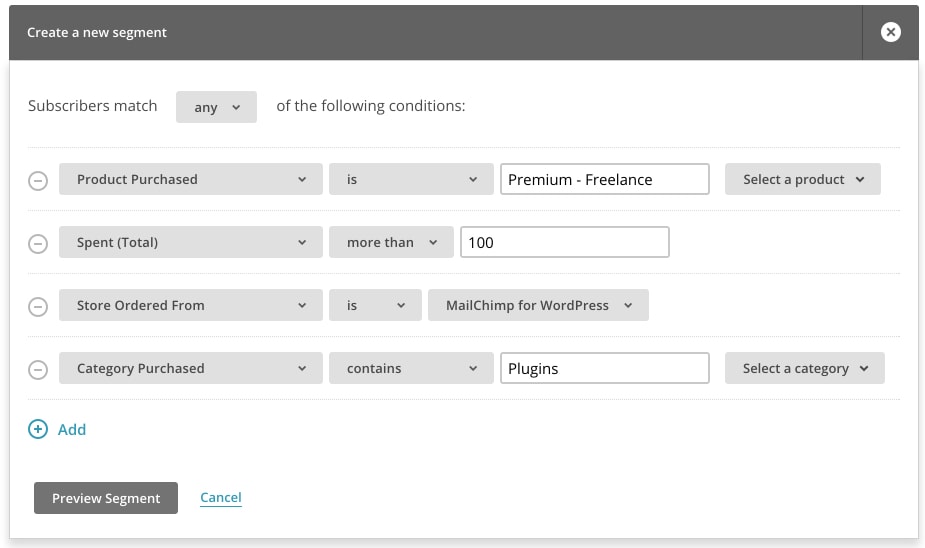Open the any/all match dropdown

(216, 107)
